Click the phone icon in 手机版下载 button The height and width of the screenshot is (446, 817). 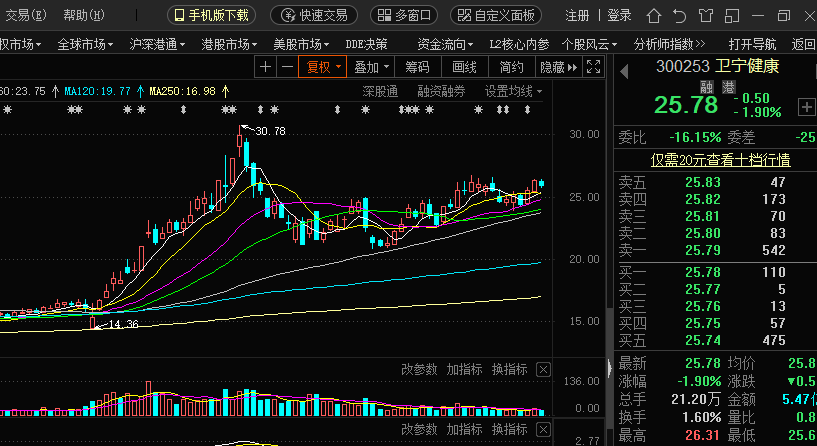(179, 16)
